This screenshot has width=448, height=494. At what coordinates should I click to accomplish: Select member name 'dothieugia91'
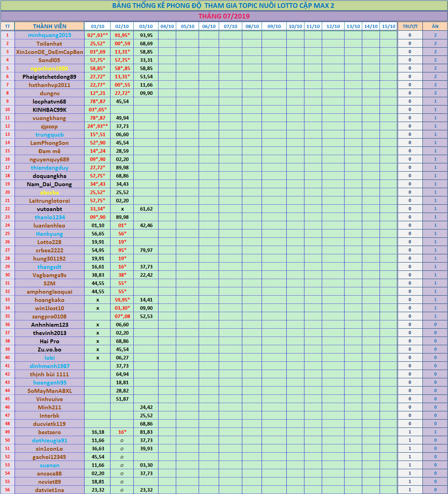click(50, 440)
